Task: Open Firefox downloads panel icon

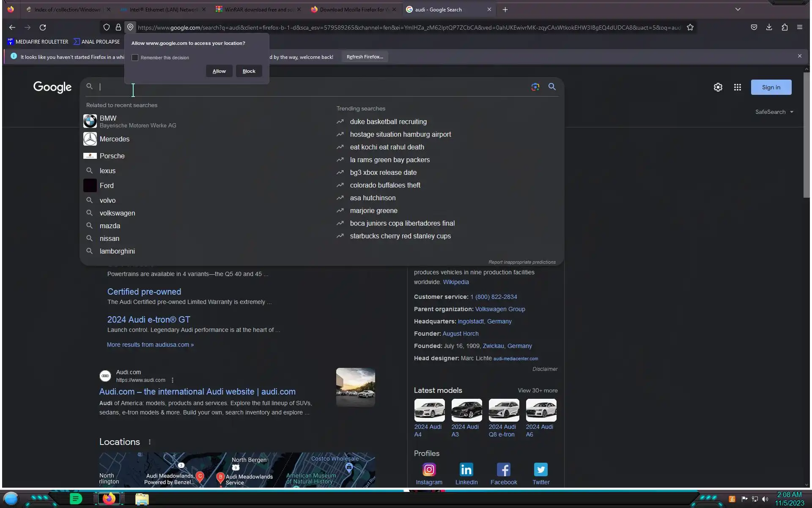Action: [x=769, y=28]
